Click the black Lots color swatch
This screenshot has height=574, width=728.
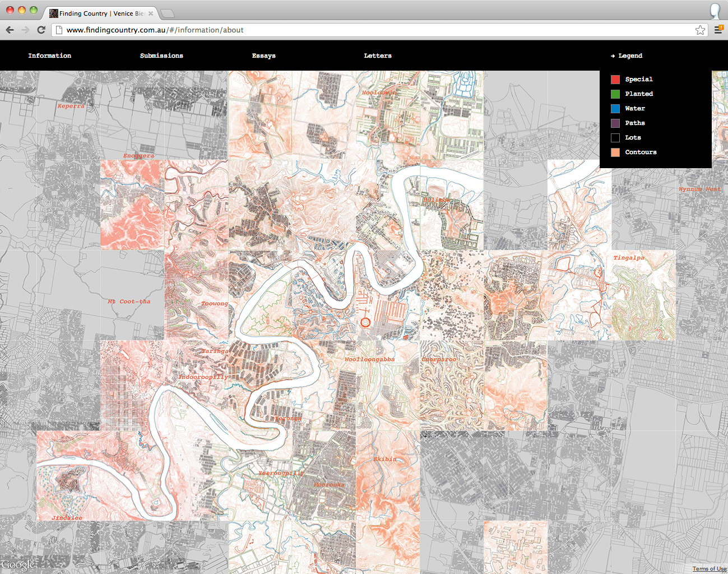(x=615, y=138)
